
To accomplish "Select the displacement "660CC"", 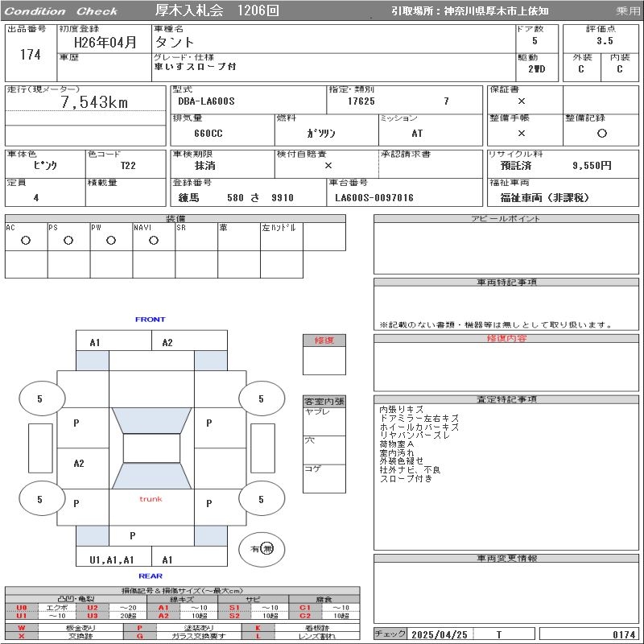I will [208, 134].
